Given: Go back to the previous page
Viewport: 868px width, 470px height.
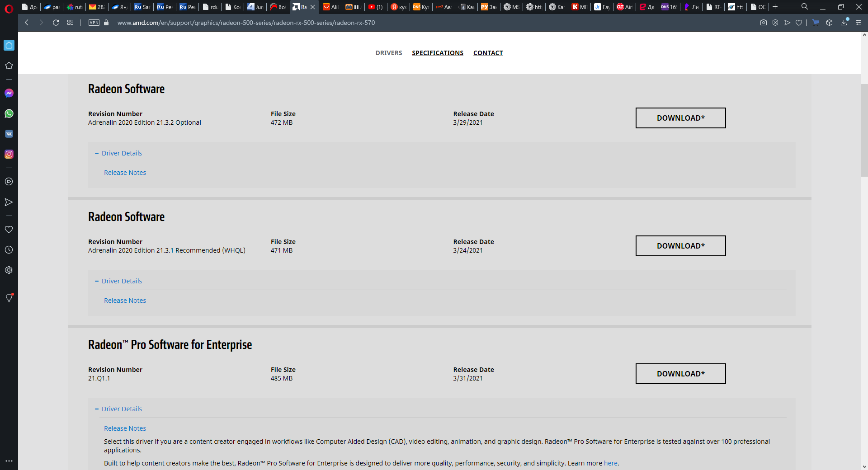Looking at the screenshot, I should point(27,23).
